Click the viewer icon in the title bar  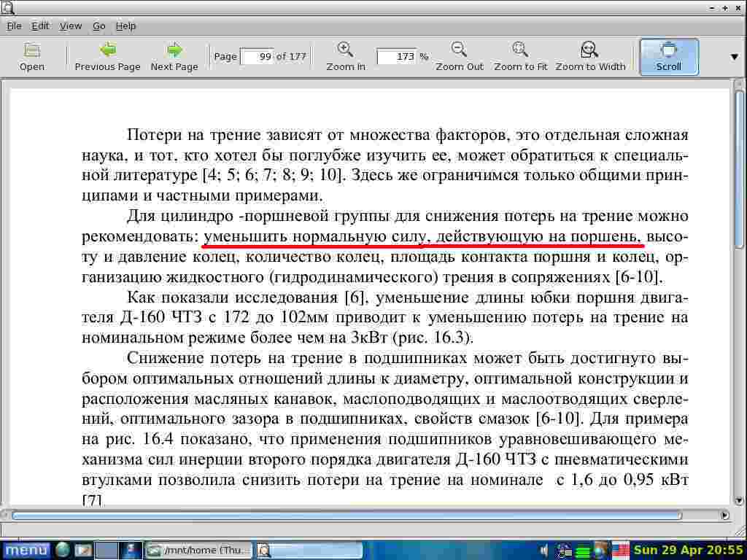(7, 7)
